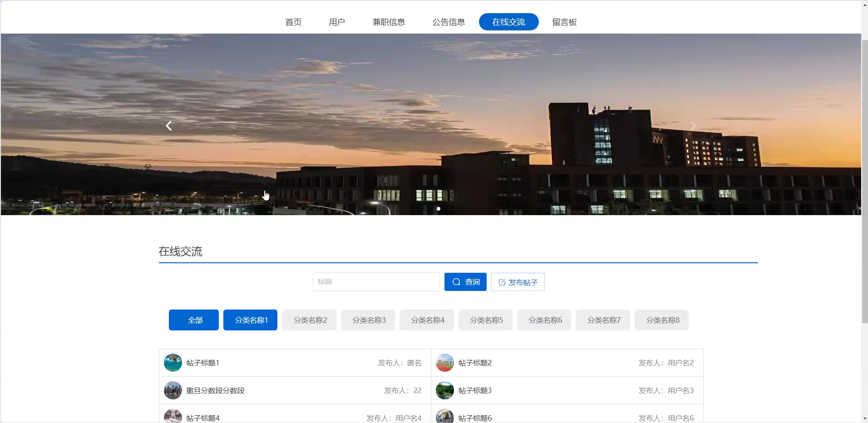The height and width of the screenshot is (423, 868).
Task: Switch to the 留言板 page
Action: coord(564,22)
